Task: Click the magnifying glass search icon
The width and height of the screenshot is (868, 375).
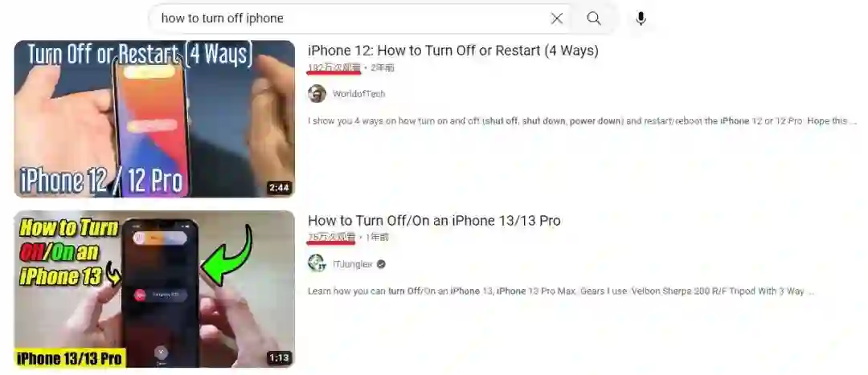Action: tap(594, 18)
